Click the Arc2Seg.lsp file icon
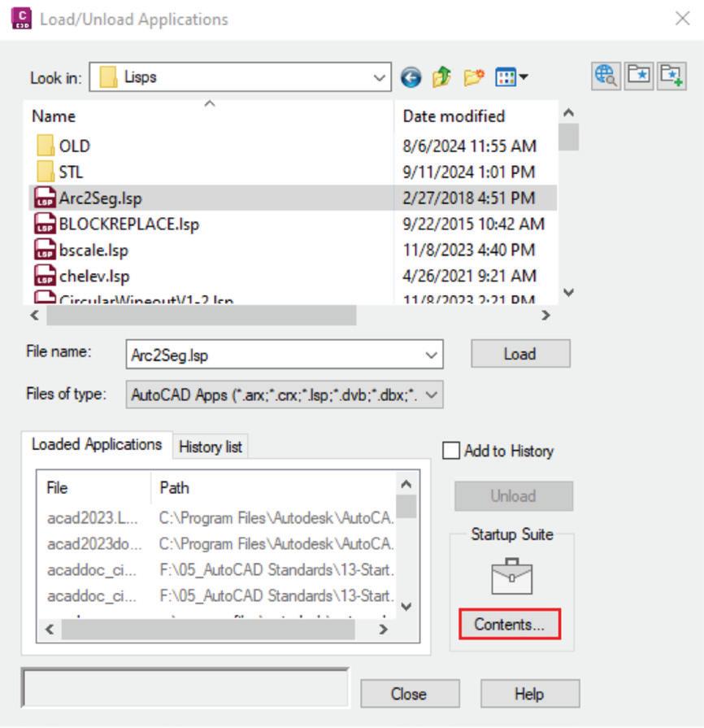 (45, 198)
